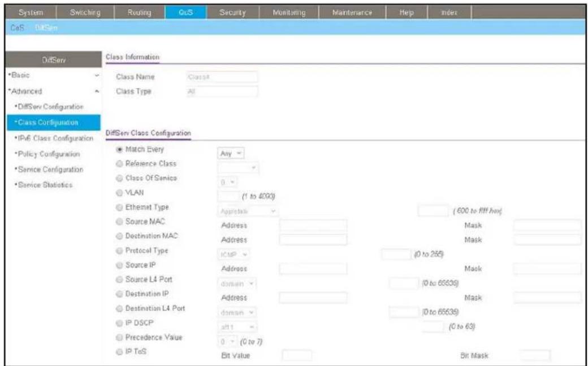Select Class Configuration in sidebar
This screenshot has width=588, height=366.
(x=54, y=123)
